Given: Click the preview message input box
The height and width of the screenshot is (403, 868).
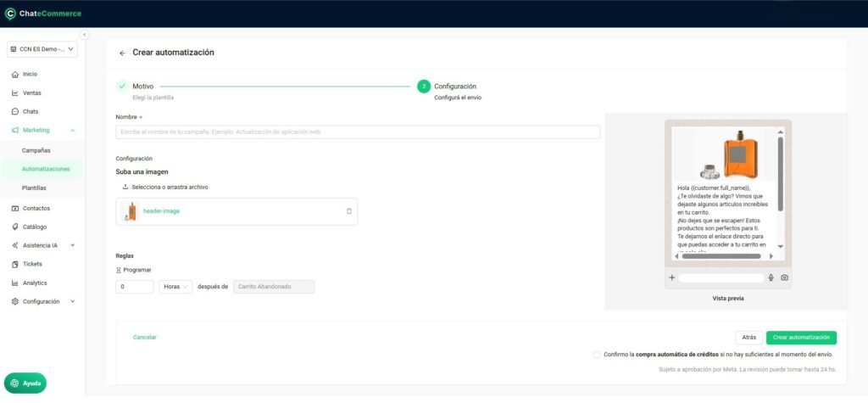Looking at the screenshot, I should coord(721,277).
